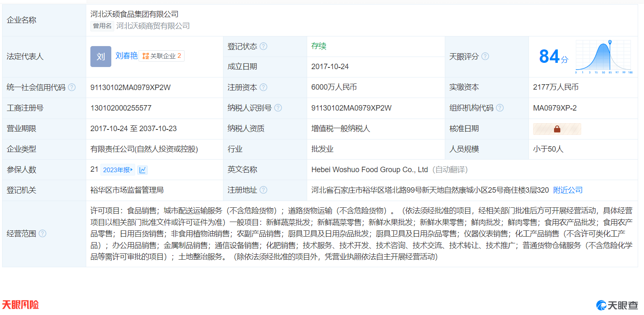Click the help icon beside 经营范围
Screen dimensions: 644x315
[x=42, y=234]
